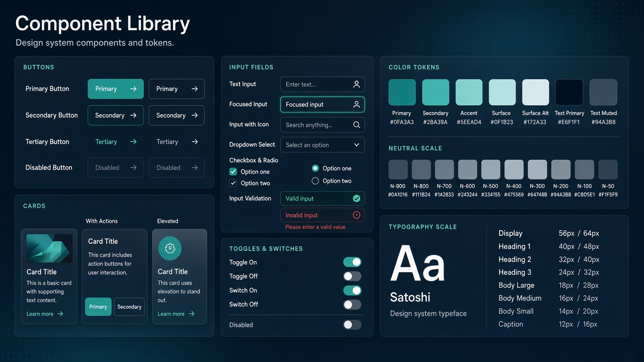
Task: Click the arrow beside the Elevated card's Learn more
Action: 191,314
